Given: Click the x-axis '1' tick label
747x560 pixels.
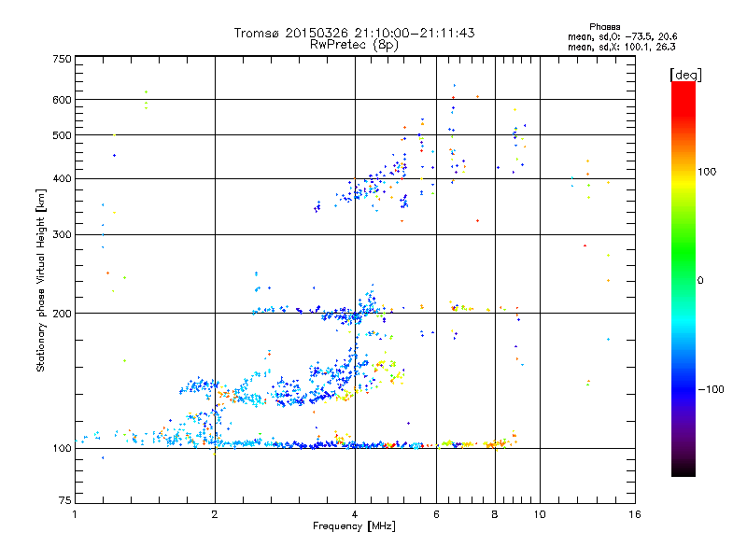Looking at the screenshot, I should 75,514.
